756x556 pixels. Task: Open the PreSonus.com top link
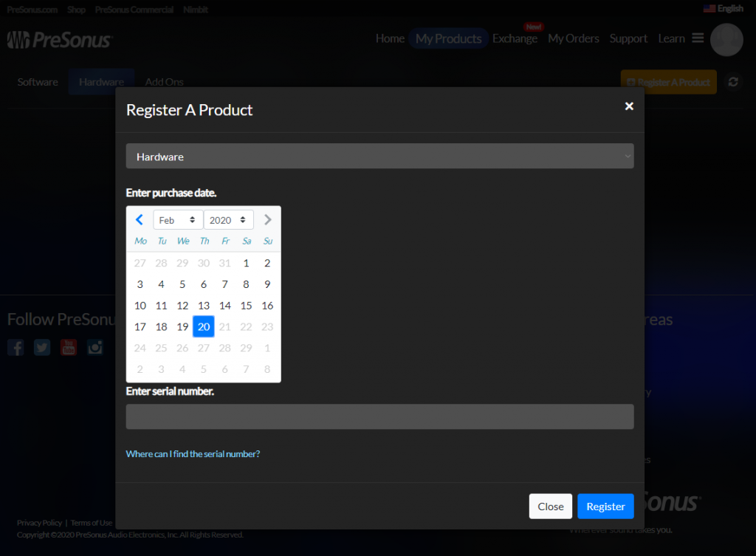(32, 10)
